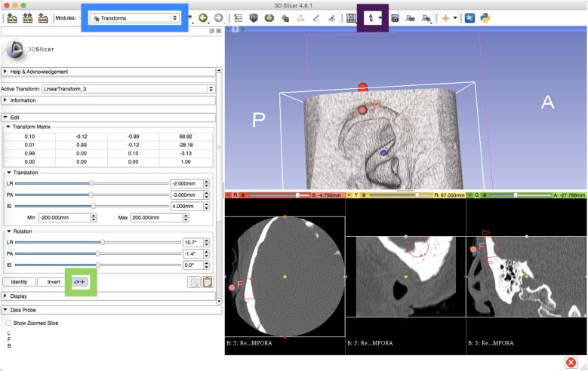The image size is (588, 371).
Task: Click the crosshair toolbar icon
Action: 446,17
